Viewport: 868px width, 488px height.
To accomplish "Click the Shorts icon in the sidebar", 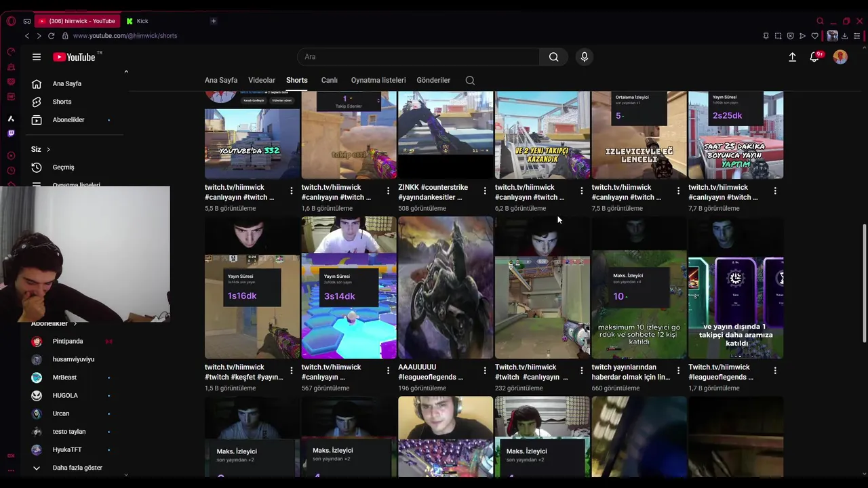I will (x=37, y=102).
